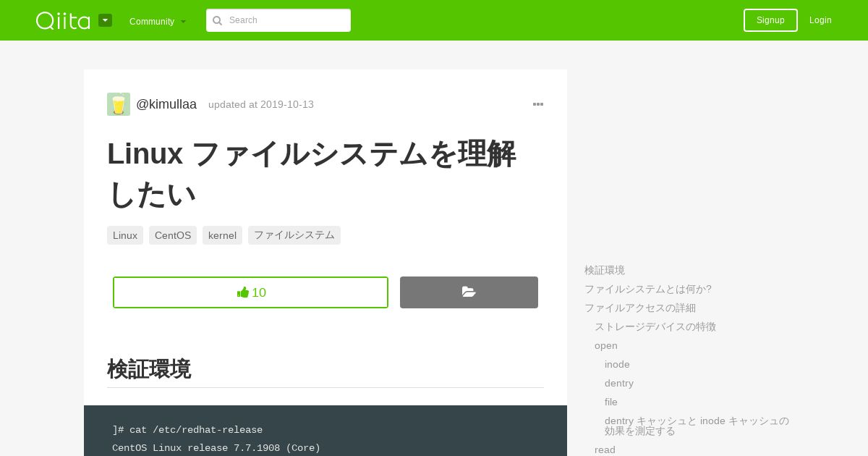Viewport: 868px width, 456px height.
Task: Select the Linux tag
Action: click(125, 235)
